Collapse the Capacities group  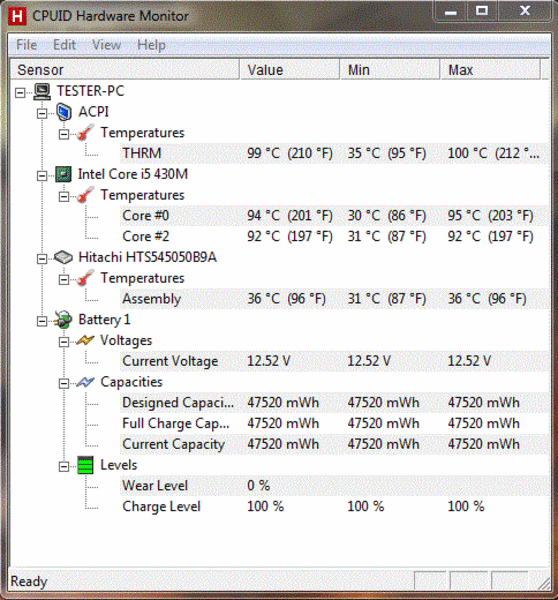[x=64, y=383]
